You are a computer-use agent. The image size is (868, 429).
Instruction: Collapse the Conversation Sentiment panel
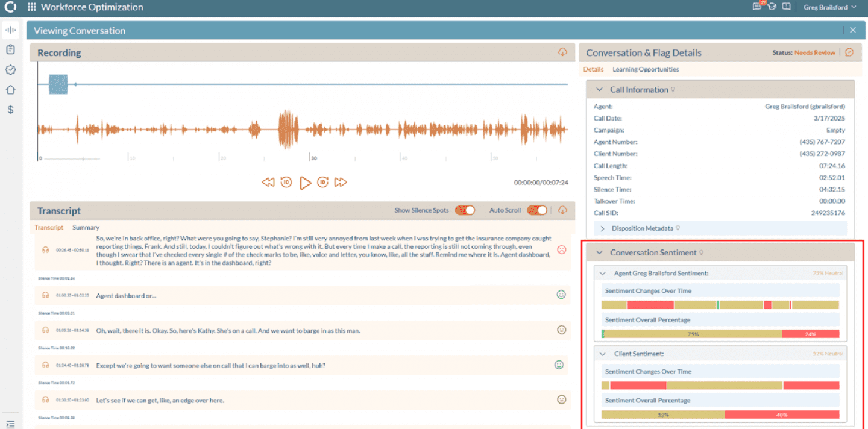click(x=599, y=252)
